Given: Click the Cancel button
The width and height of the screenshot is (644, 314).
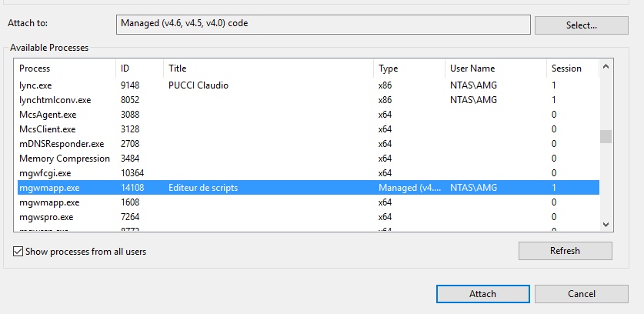Looking at the screenshot, I should 581,294.
